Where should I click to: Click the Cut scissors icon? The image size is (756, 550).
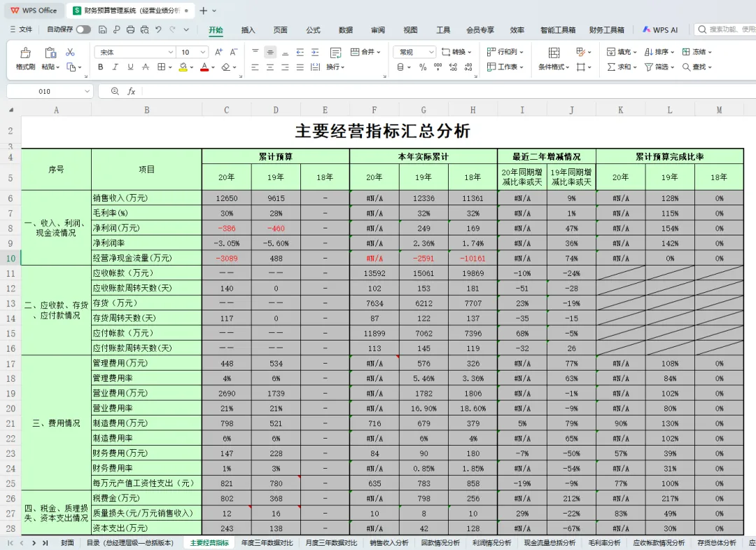click(x=71, y=52)
